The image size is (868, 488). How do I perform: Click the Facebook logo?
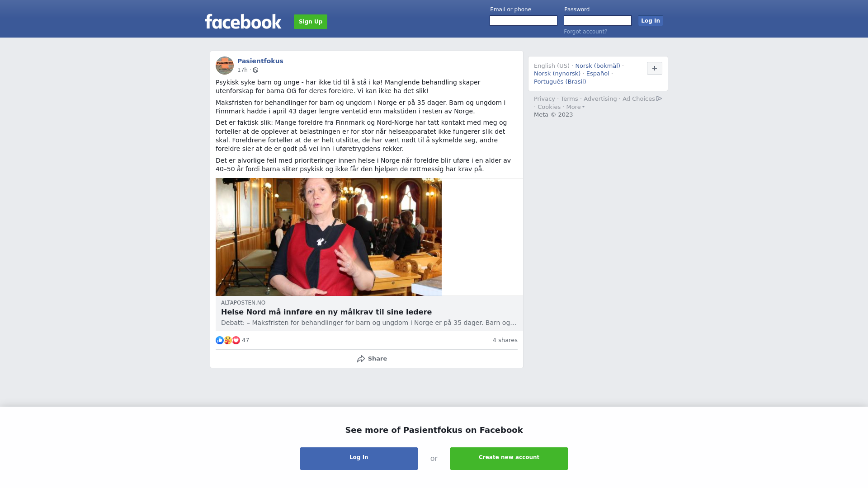tap(243, 21)
